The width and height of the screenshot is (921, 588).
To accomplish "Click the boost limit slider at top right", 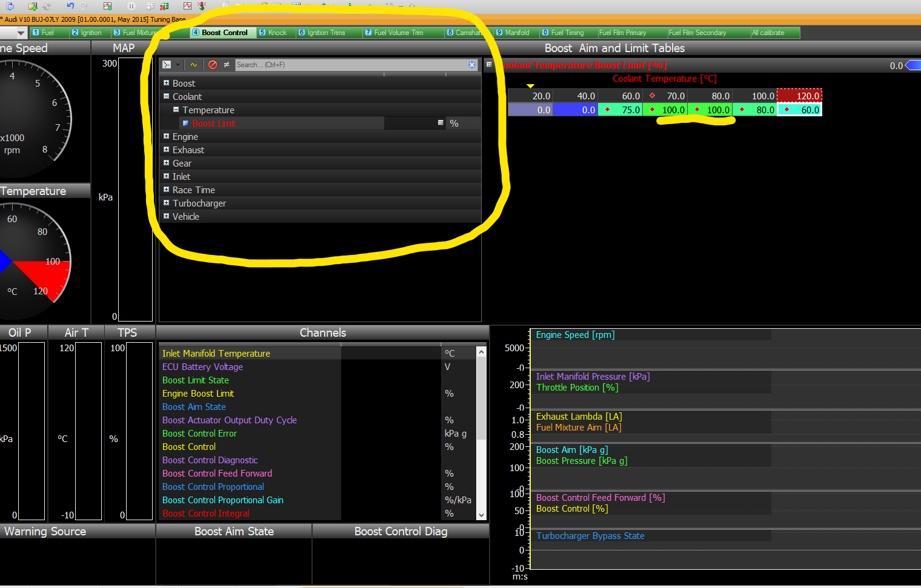I will pyautogui.click(x=911, y=65).
